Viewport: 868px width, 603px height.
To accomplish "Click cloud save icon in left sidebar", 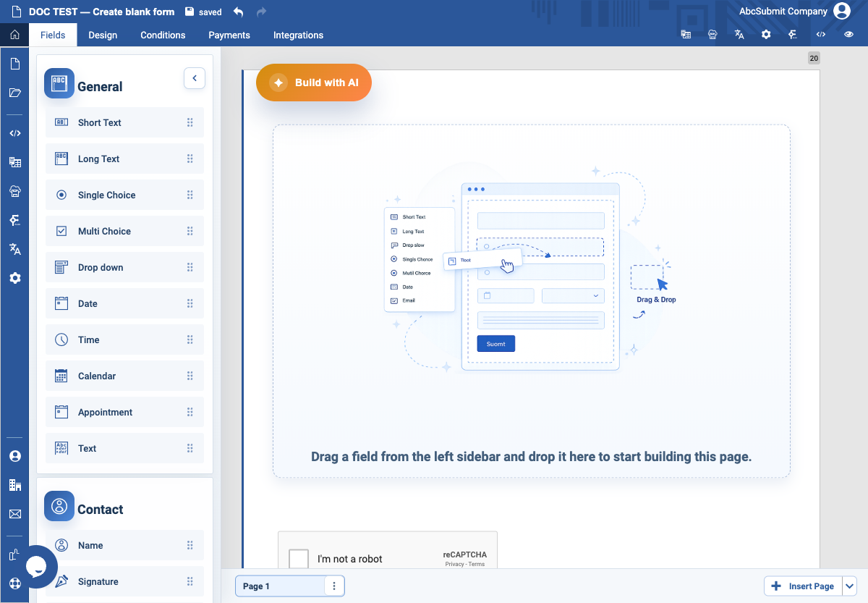I will 14,191.
